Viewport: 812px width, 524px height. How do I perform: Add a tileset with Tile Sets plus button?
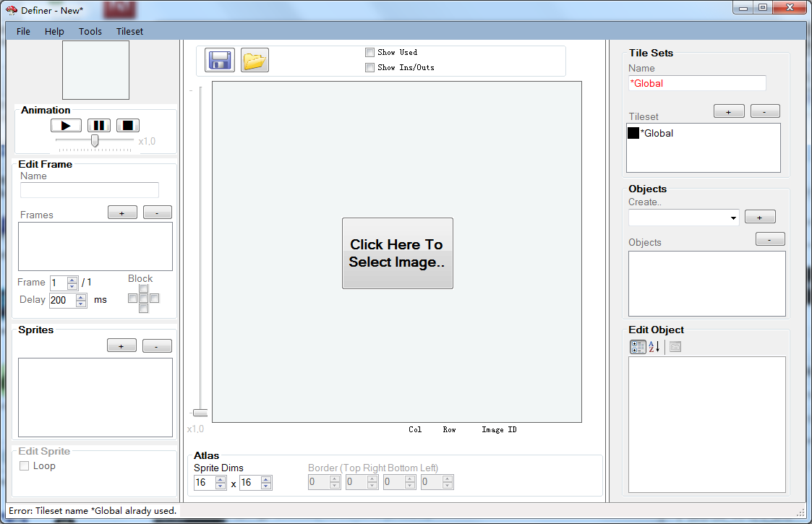(729, 111)
